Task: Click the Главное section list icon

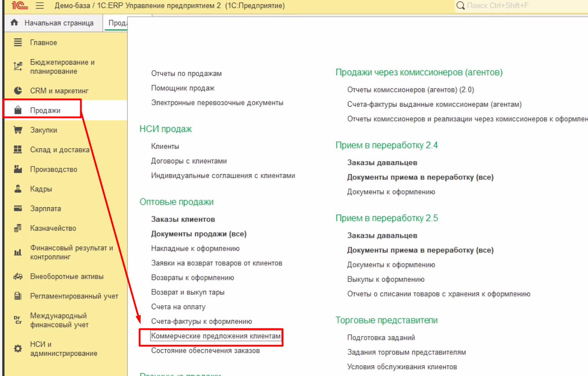Action: pos(18,43)
